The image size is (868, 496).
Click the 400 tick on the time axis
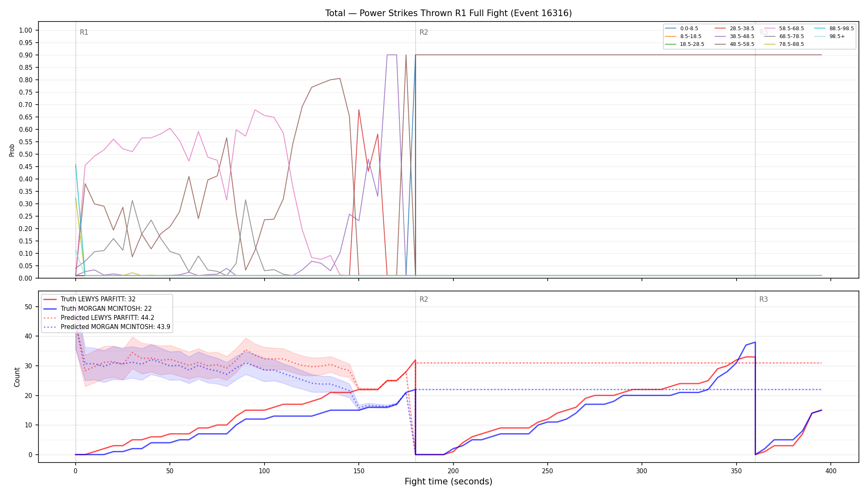[831, 471]
